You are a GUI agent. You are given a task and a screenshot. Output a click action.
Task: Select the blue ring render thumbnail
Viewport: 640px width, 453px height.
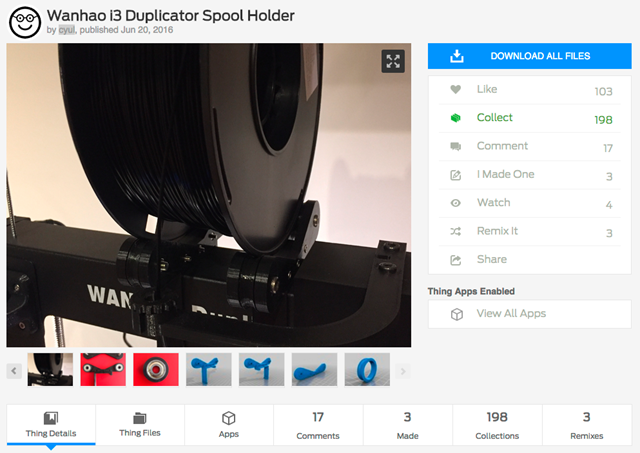(x=367, y=369)
